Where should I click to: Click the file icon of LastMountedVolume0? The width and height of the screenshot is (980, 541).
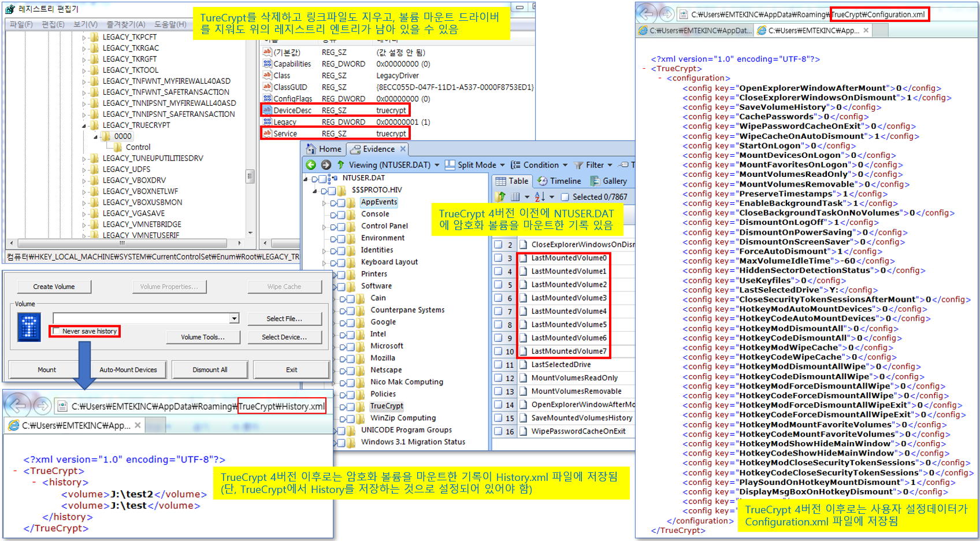point(524,258)
